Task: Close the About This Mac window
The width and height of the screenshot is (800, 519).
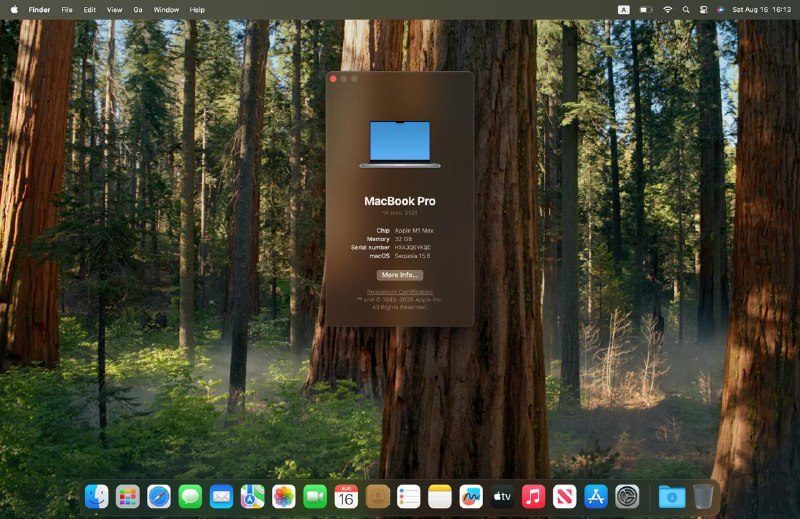Action: pos(333,79)
